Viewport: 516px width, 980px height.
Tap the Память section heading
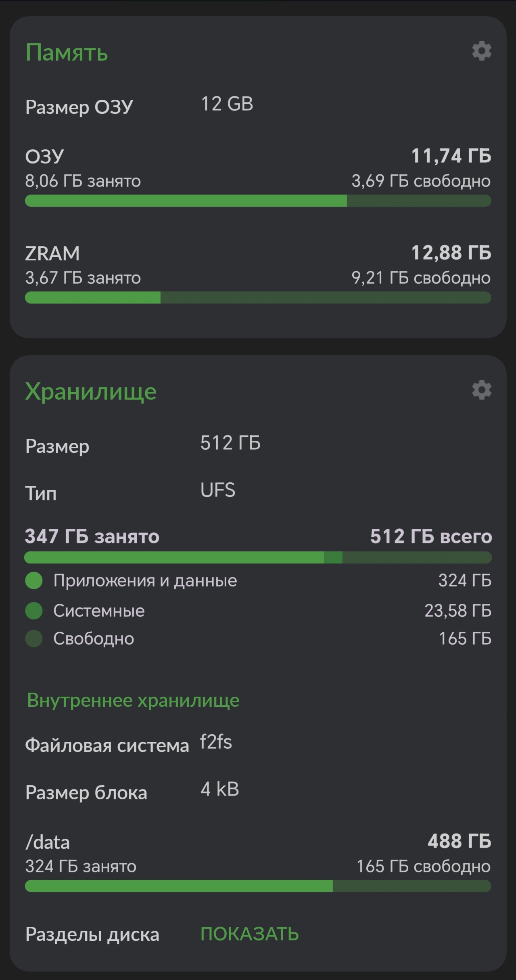point(67,52)
